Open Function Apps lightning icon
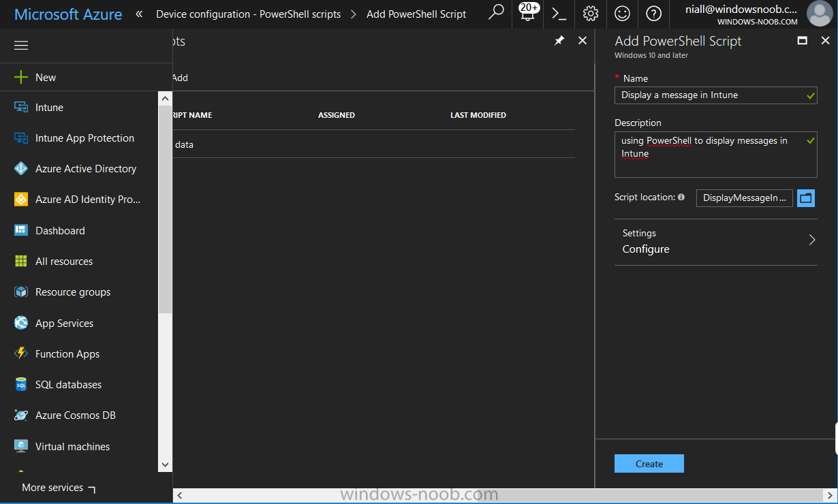This screenshot has width=838, height=504. coord(21,353)
